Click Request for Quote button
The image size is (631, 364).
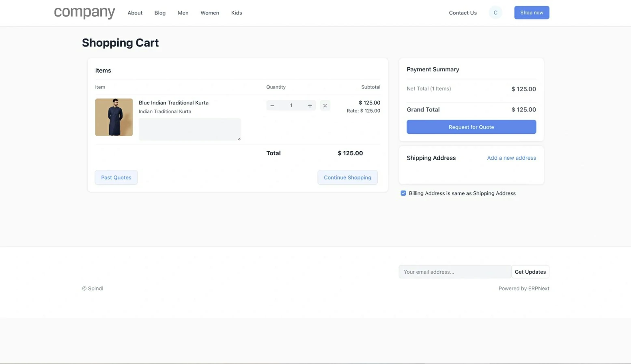click(471, 127)
